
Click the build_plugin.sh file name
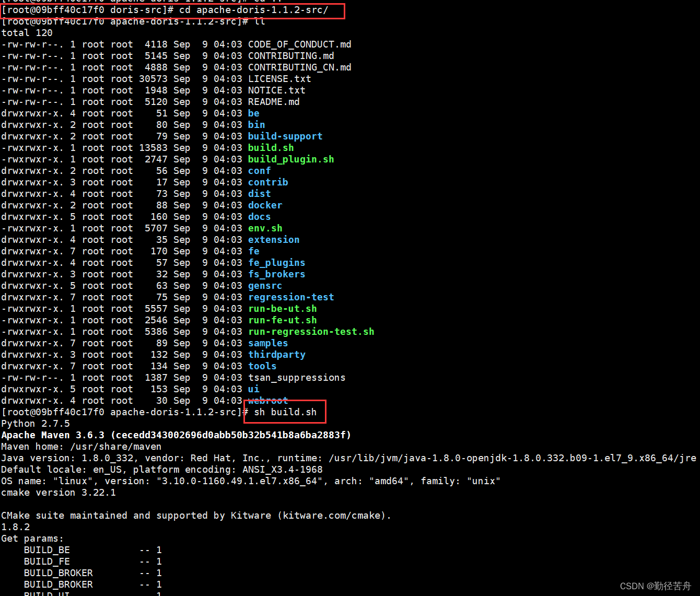(x=290, y=159)
